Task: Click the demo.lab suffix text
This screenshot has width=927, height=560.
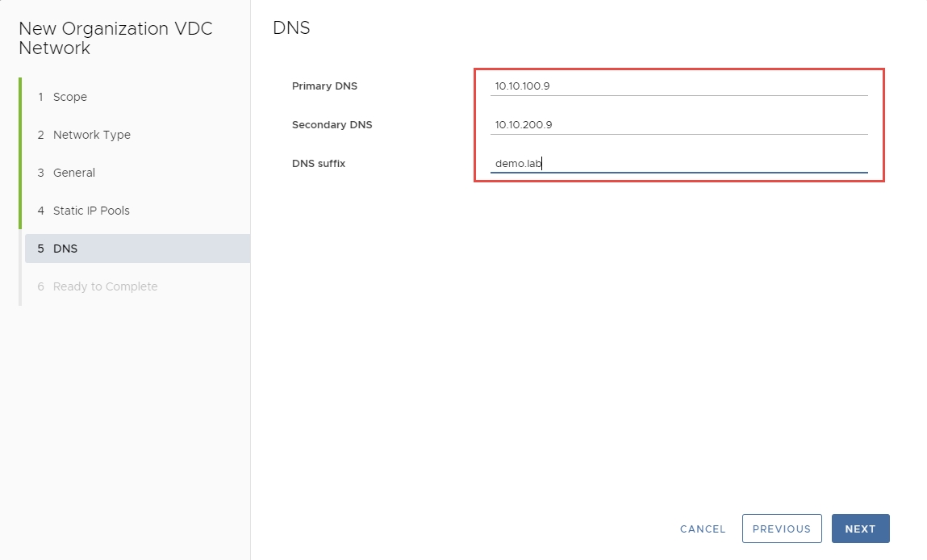Action: pos(517,164)
